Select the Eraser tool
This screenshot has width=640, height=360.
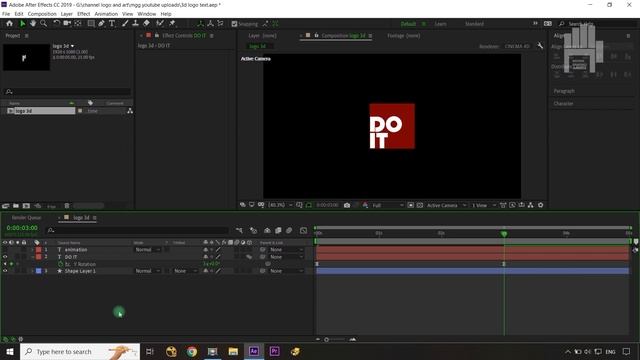click(146, 24)
